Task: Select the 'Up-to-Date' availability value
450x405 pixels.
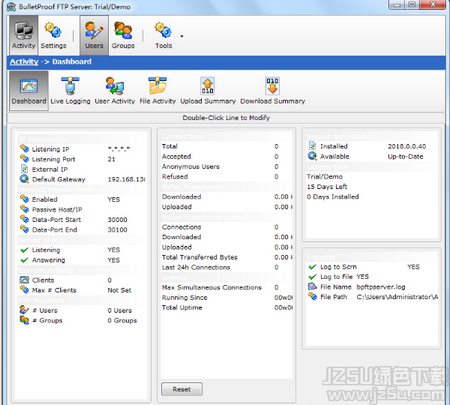Action: pyautogui.click(x=405, y=156)
